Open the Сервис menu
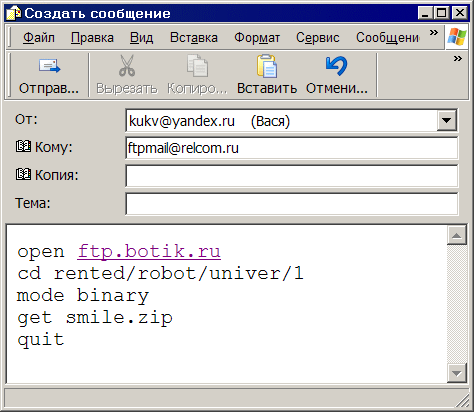This screenshot has height=412, width=474. tap(318, 38)
